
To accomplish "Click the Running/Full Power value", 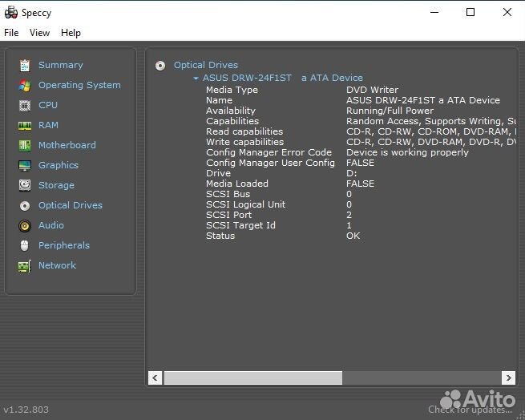I will click(x=390, y=111).
